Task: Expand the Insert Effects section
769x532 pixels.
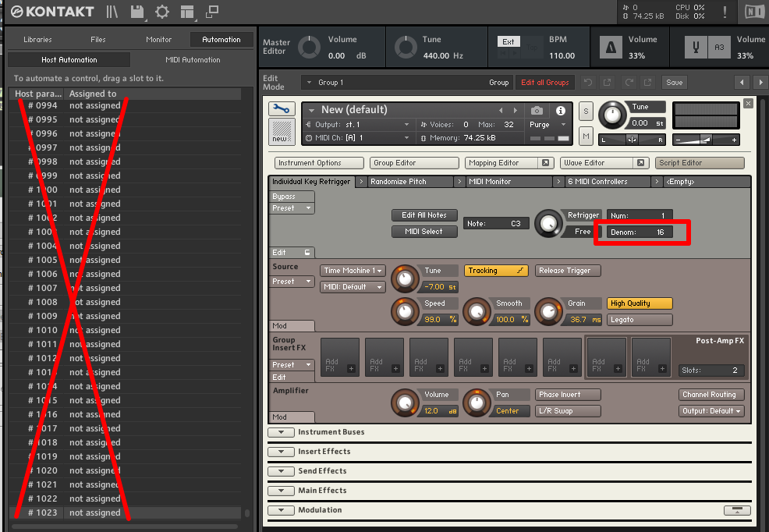Action: [281, 452]
